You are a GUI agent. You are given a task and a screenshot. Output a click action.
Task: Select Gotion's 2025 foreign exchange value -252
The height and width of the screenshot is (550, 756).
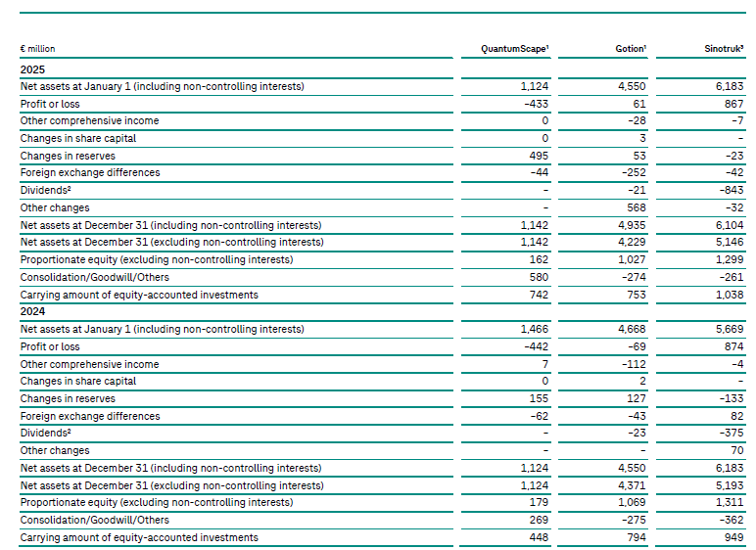click(635, 173)
